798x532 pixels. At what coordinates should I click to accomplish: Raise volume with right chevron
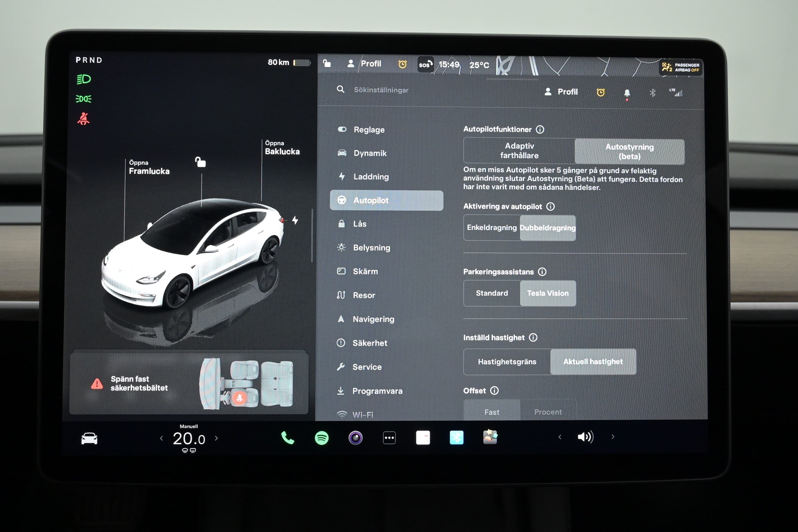(x=613, y=437)
